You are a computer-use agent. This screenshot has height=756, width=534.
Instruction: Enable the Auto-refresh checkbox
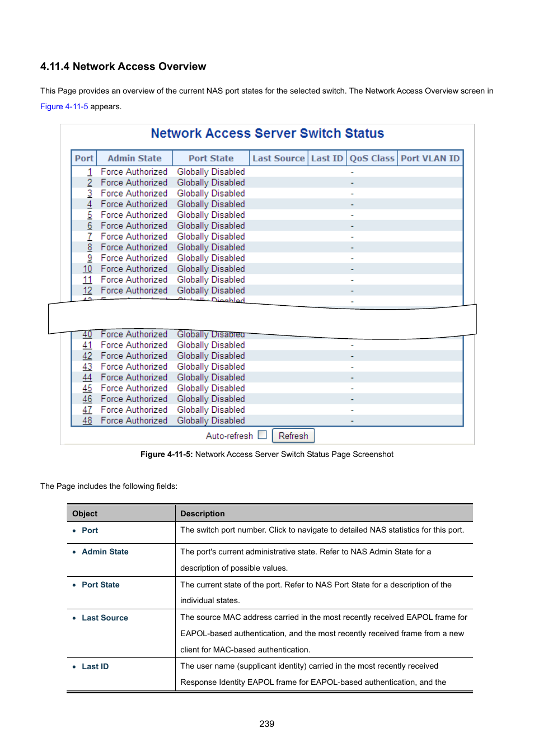[x=262, y=435]
